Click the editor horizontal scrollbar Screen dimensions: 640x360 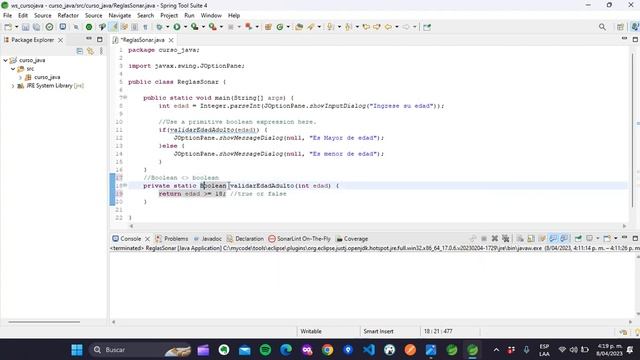377,226
